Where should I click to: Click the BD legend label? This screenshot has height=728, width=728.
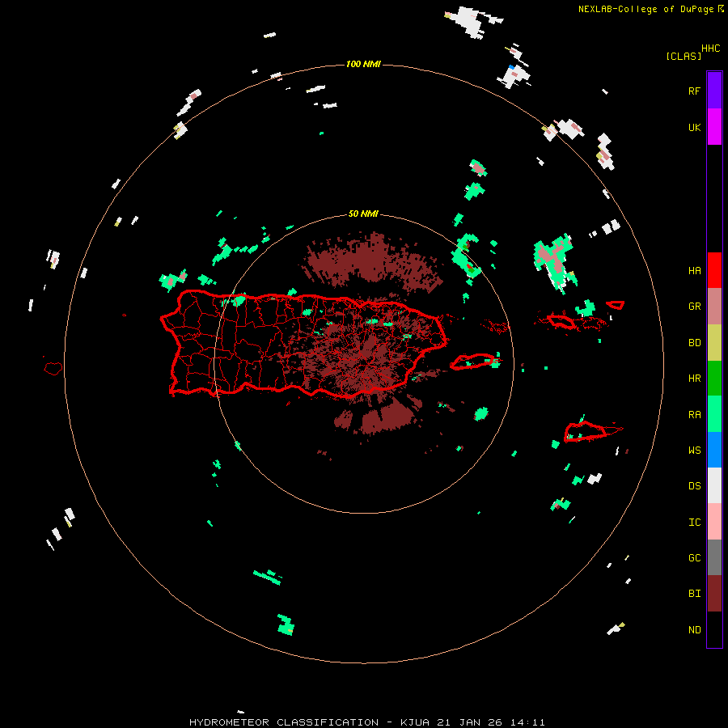(694, 343)
